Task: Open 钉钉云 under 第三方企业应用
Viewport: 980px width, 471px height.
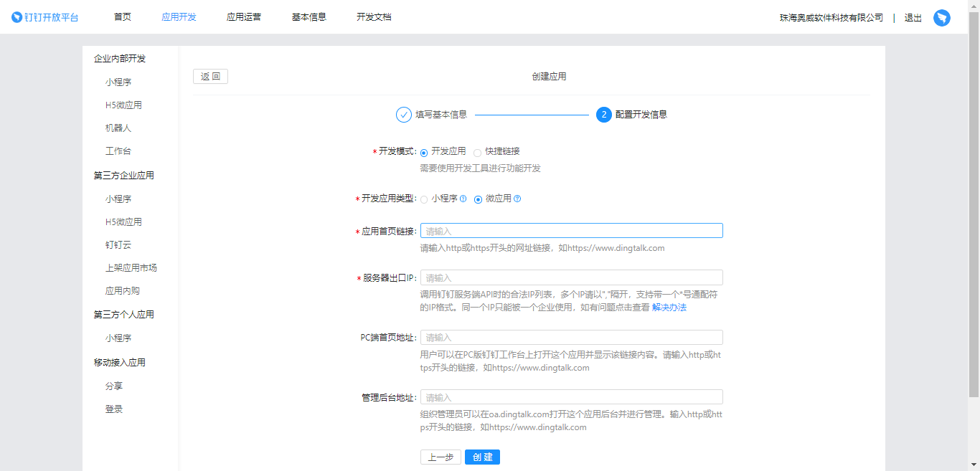Action: [118, 244]
